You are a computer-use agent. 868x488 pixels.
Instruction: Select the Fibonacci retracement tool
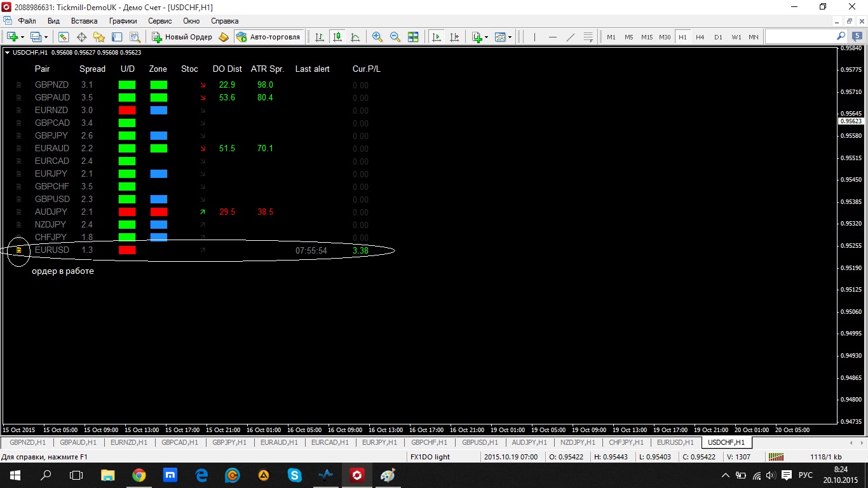point(588,37)
